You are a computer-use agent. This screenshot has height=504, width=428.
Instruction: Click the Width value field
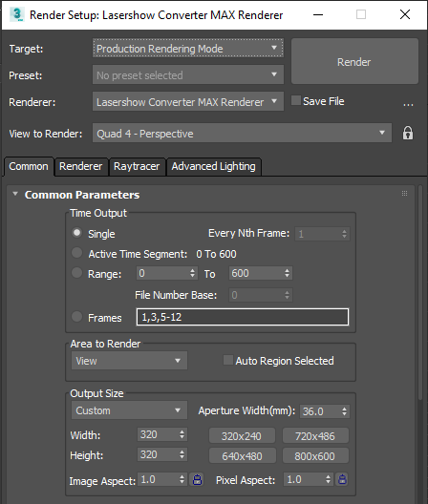158,434
